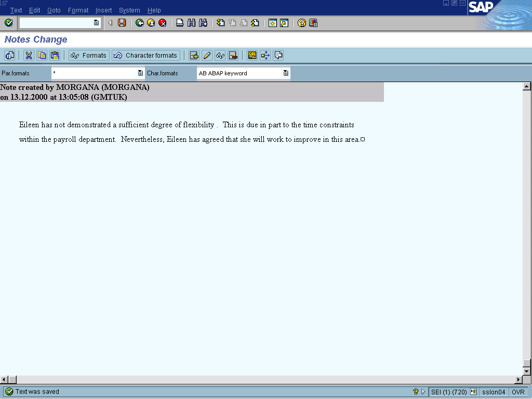Click the SAP menu icon at top-left corner
The height and width of the screenshot is (399, 532).
click(4, 3)
